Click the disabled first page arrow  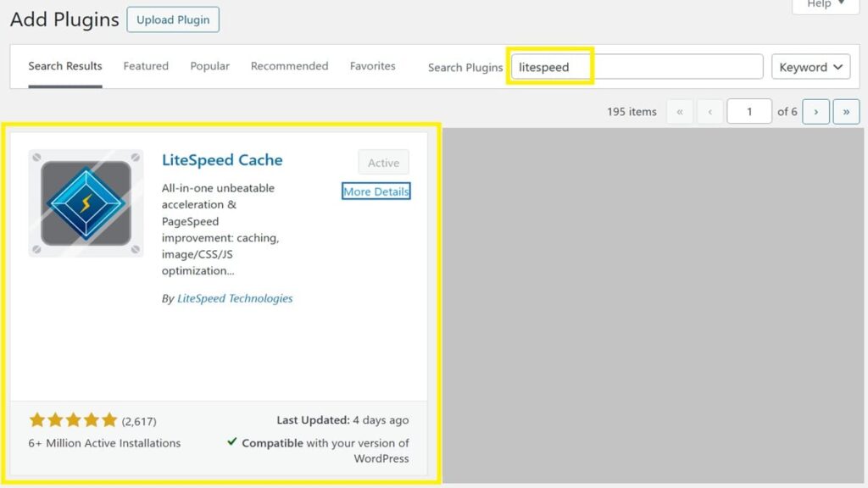pos(680,112)
